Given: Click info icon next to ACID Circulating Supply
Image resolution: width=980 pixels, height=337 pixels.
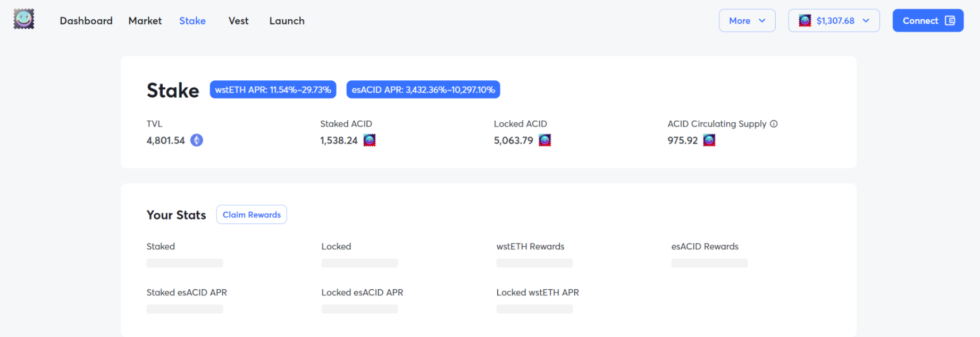Looking at the screenshot, I should 774,124.
